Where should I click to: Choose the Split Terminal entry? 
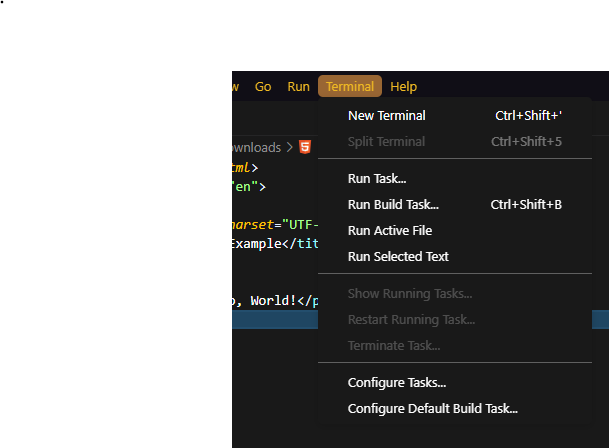[x=386, y=142]
